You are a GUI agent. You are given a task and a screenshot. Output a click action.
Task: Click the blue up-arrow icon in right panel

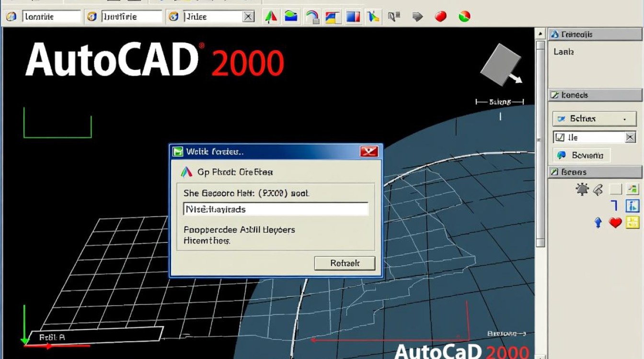pyautogui.click(x=598, y=222)
